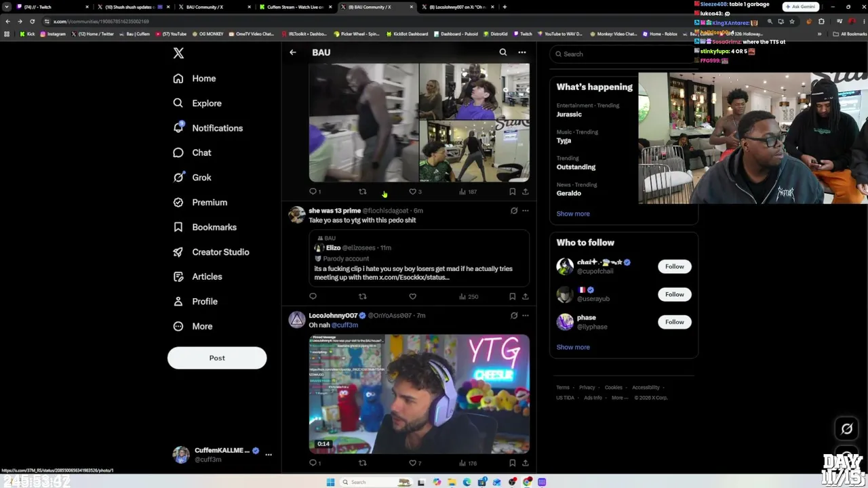Open the All Bookmarks folder
This screenshot has height=488, width=868.
(x=850, y=34)
